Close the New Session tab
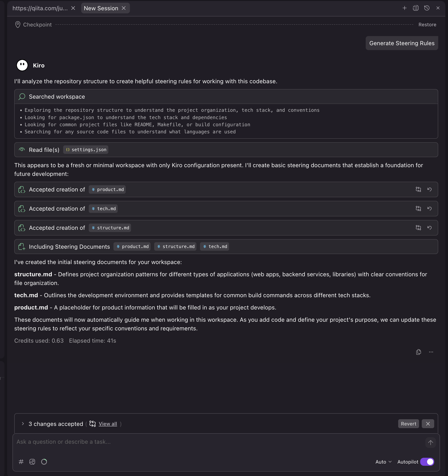Viewport: 448px width, 476px height. point(124,8)
